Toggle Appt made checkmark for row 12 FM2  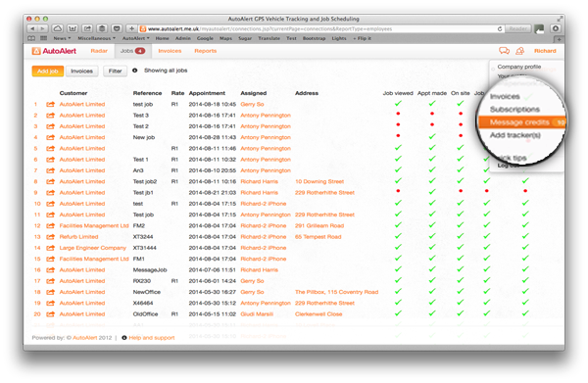click(x=432, y=225)
